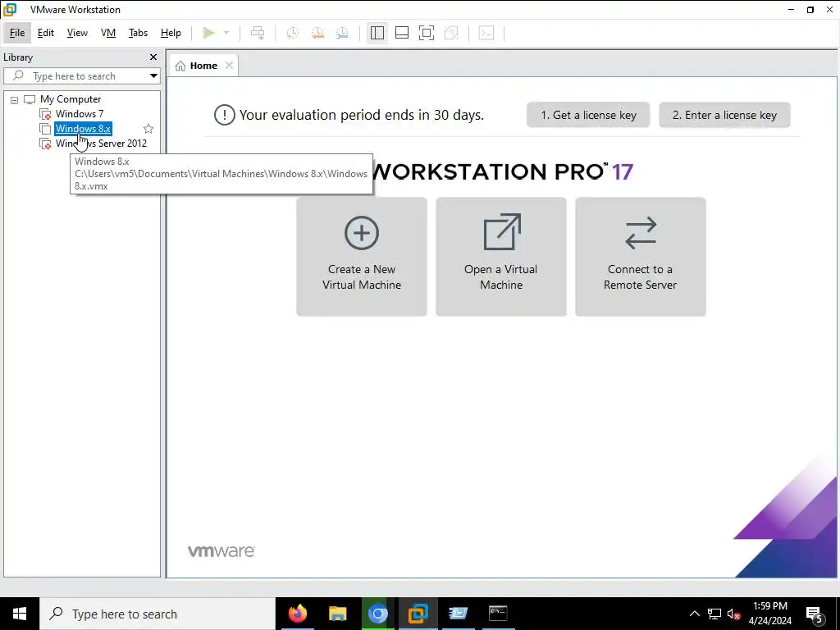The image size is (840, 630).
Task: Open the Help menu
Action: (x=171, y=33)
